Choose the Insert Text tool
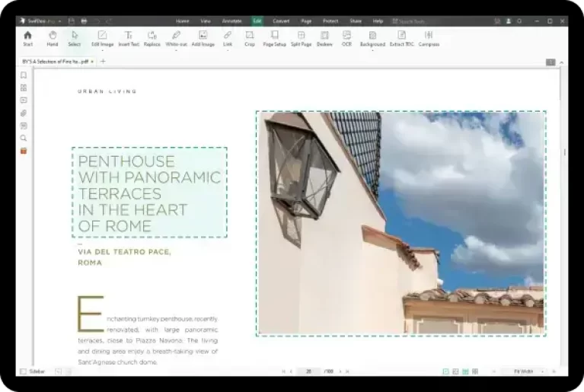The height and width of the screenshot is (392, 584). (129, 38)
